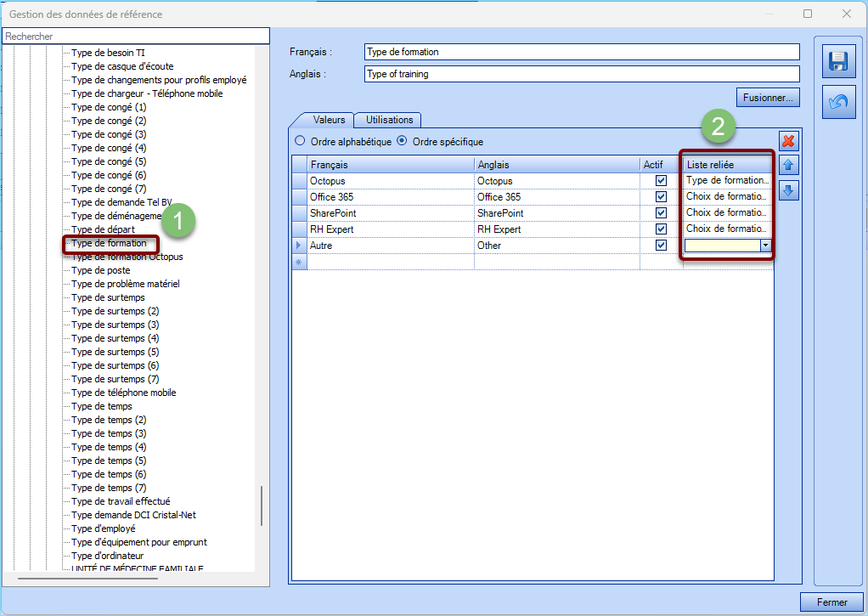Open the Valeurs tab

324,121
